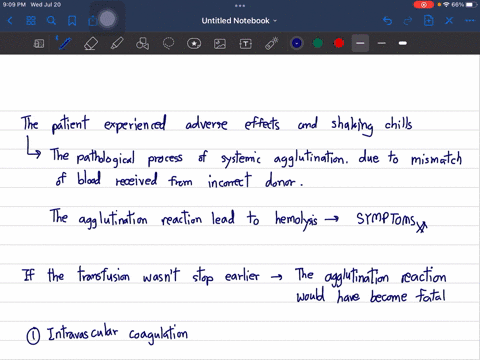Choose the green pen color
This screenshot has width=480, height=360.
tap(318, 43)
